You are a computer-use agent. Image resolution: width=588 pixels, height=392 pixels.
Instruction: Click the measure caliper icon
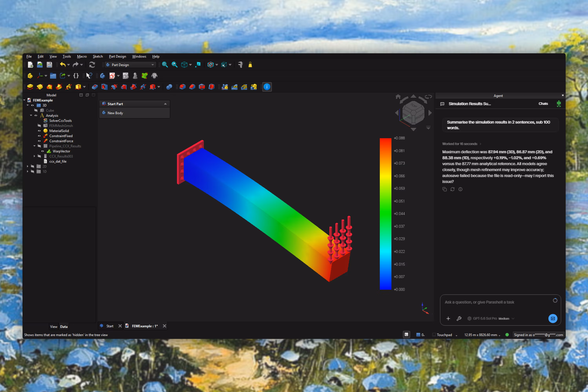pyautogui.click(x=240, y=65)
